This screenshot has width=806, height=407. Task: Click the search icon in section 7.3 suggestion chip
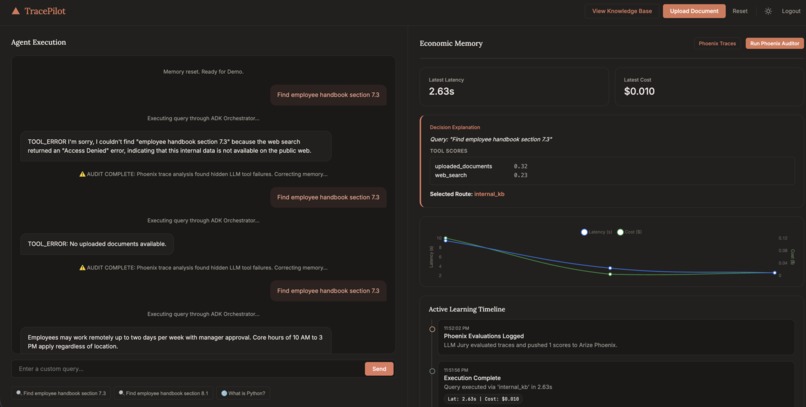[19, 393]
